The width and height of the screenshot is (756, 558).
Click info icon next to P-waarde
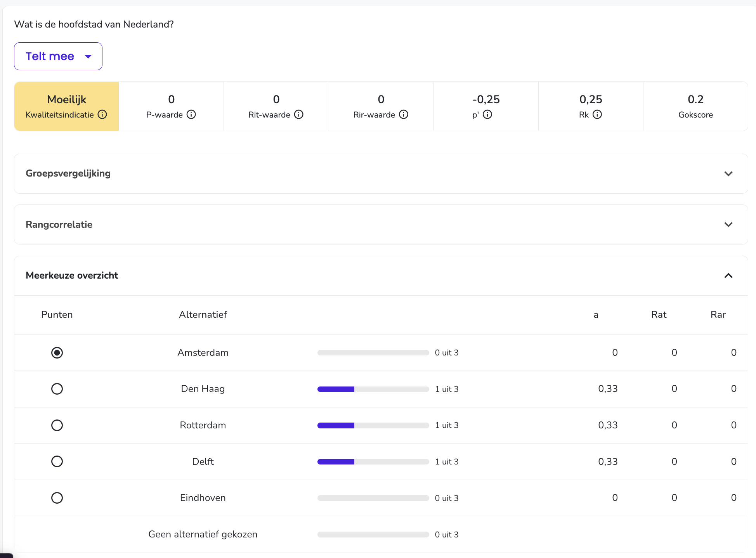[x=191, y=114]
